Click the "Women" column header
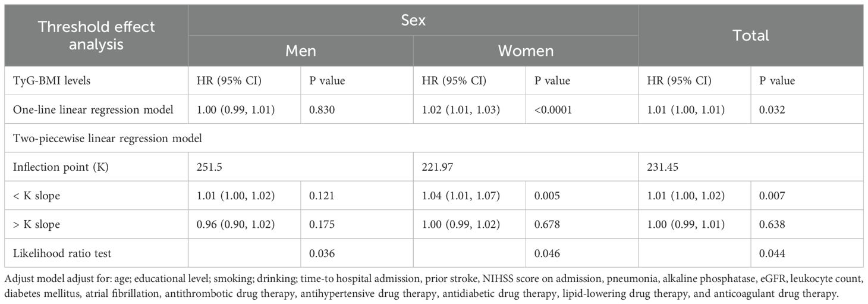 526,51
